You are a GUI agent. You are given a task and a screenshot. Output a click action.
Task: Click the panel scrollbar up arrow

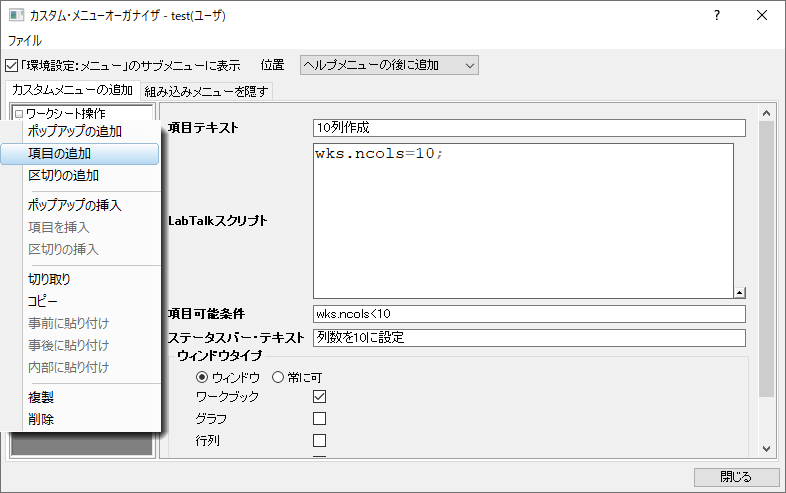766,113
